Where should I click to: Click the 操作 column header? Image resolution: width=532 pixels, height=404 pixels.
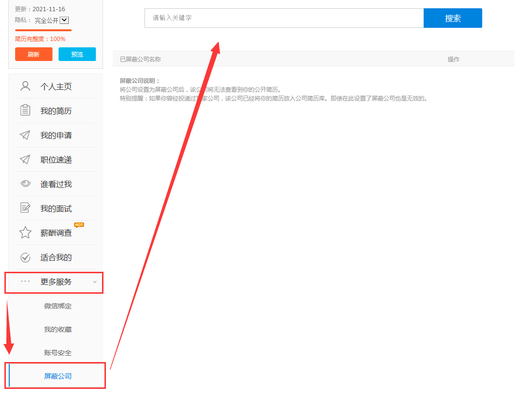(x=453, y=60)
